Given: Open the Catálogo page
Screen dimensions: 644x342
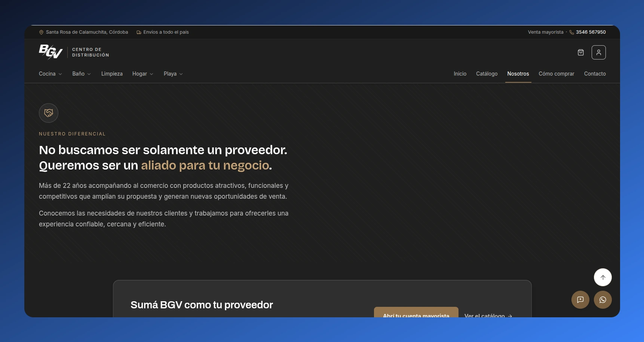Looking at the screenshot, I should [x=487, y=74].
